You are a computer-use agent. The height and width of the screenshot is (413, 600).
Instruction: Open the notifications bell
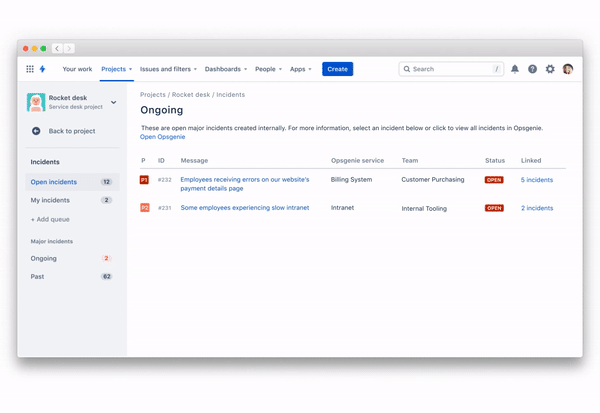pos(515,69)
